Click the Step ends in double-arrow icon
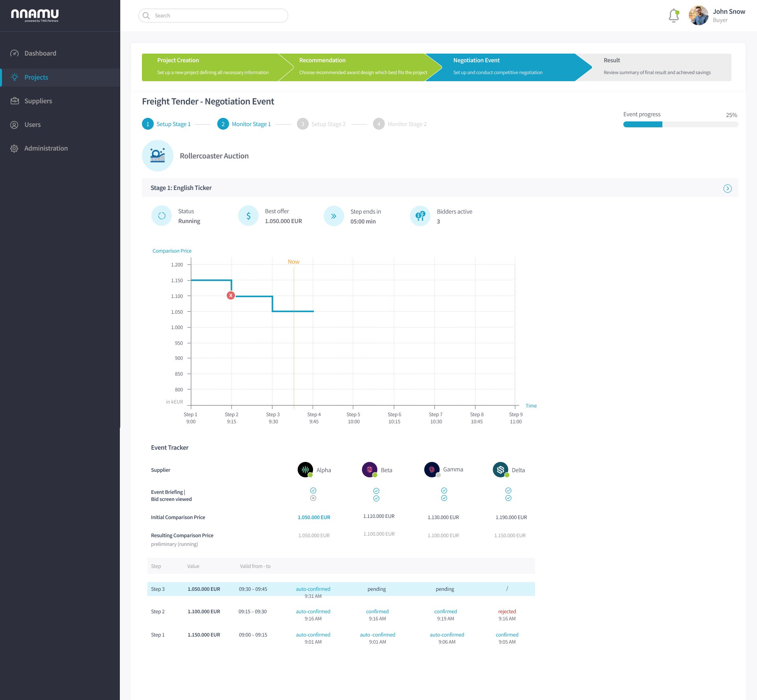The height and width of the screenshot is (700, 757). pos(334,216)
